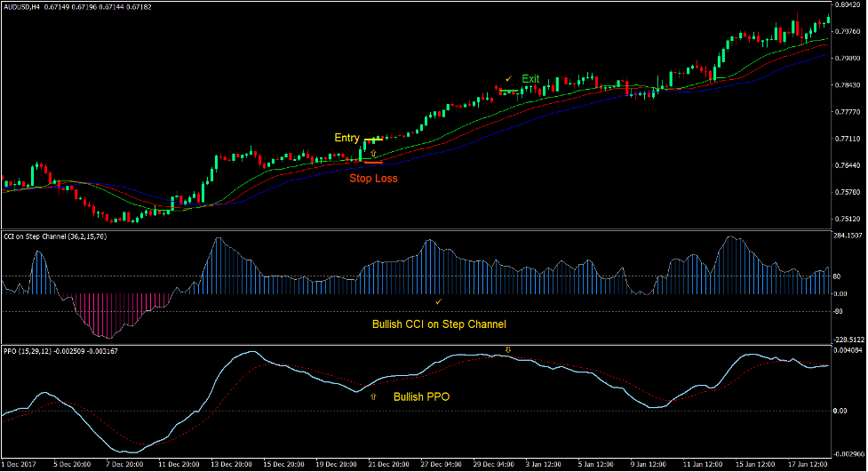Click the 21 Dec 20:00 time axis label
Image resolution: width=868 pixels, height=472 pixels.
[x=389, y=464]
